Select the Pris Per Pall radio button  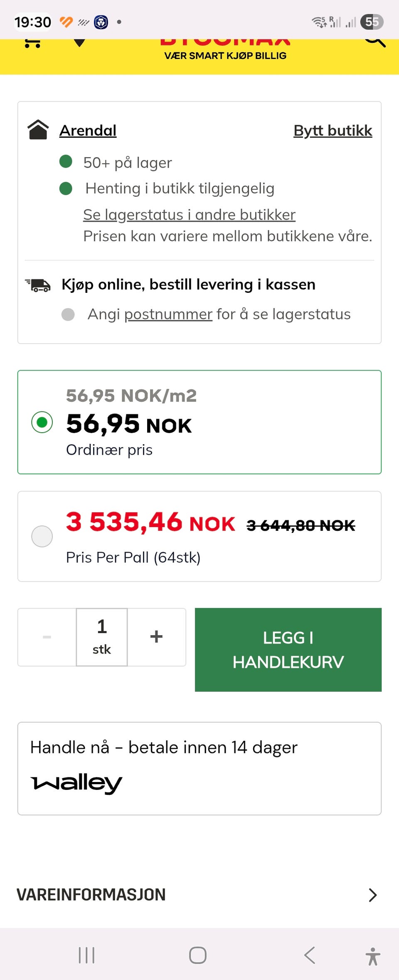(x=42, y=536)
